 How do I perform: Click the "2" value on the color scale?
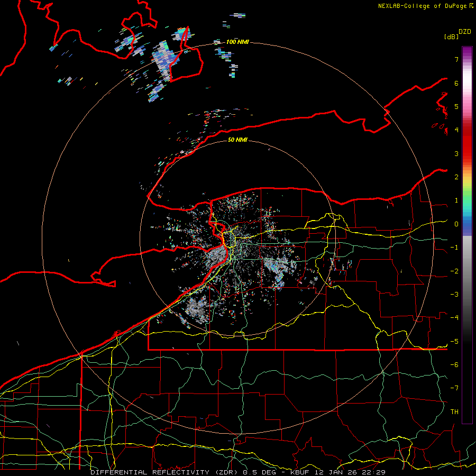pyautogui.click(x=456, y=177)
